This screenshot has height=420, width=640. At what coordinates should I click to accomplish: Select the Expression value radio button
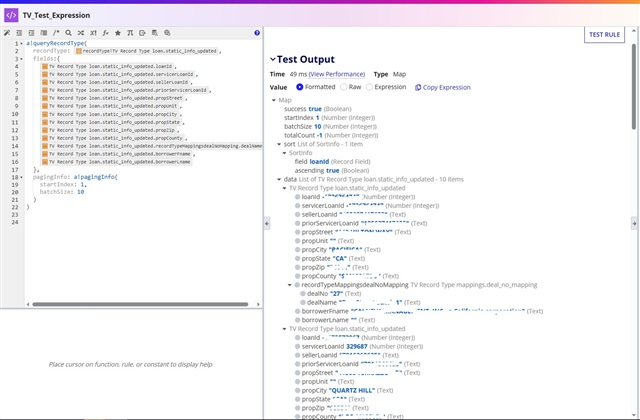point(371,87)
